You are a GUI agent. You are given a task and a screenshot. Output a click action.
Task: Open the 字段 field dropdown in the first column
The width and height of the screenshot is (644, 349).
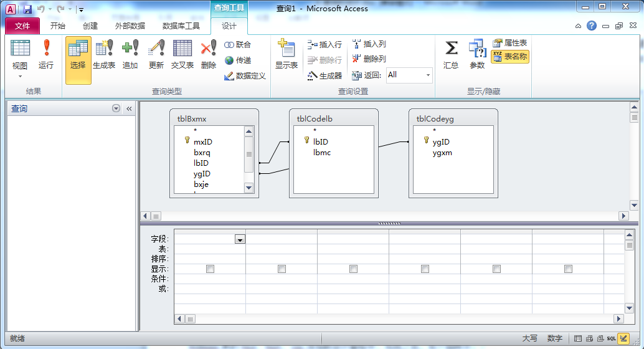click(240, 239)
